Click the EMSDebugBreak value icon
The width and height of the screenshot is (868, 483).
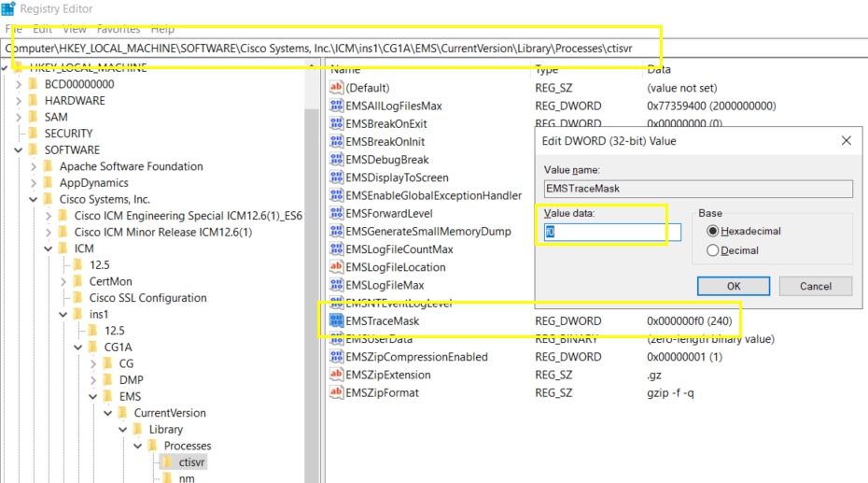tap(336, 160)
